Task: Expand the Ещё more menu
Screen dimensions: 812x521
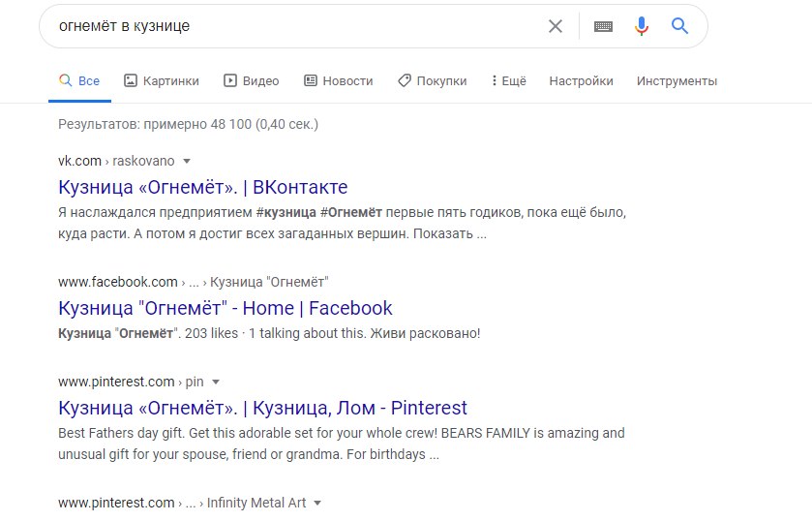Action: point(508,81)
